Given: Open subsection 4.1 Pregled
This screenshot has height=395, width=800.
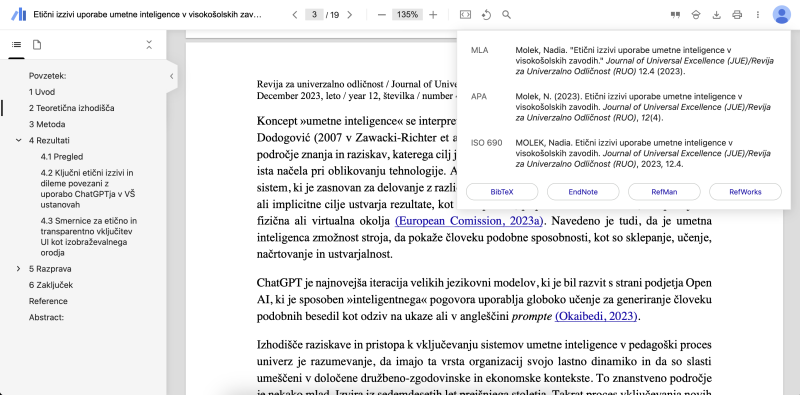Looking at the screenshot, I should pos(62,157).
